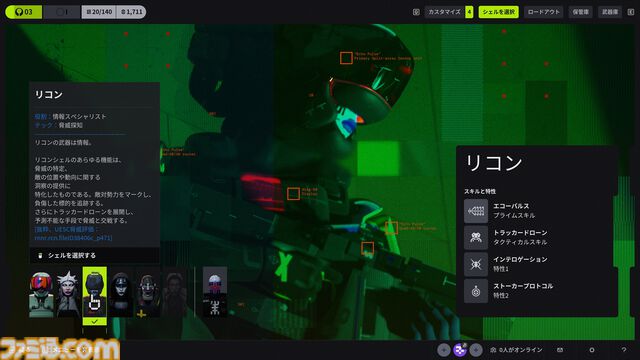Click the purple player avatar icon

point(460,350)
